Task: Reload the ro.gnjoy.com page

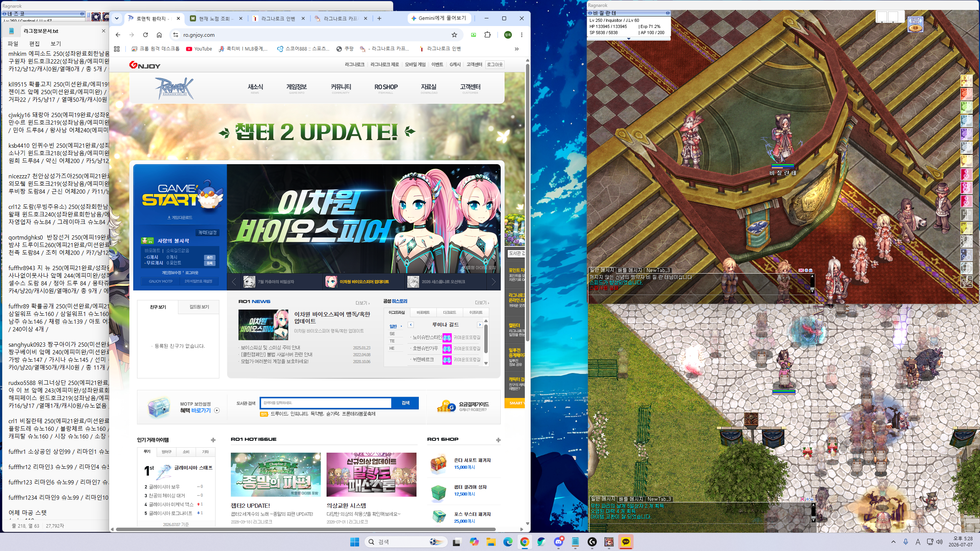Action: (x=145, y=35)
